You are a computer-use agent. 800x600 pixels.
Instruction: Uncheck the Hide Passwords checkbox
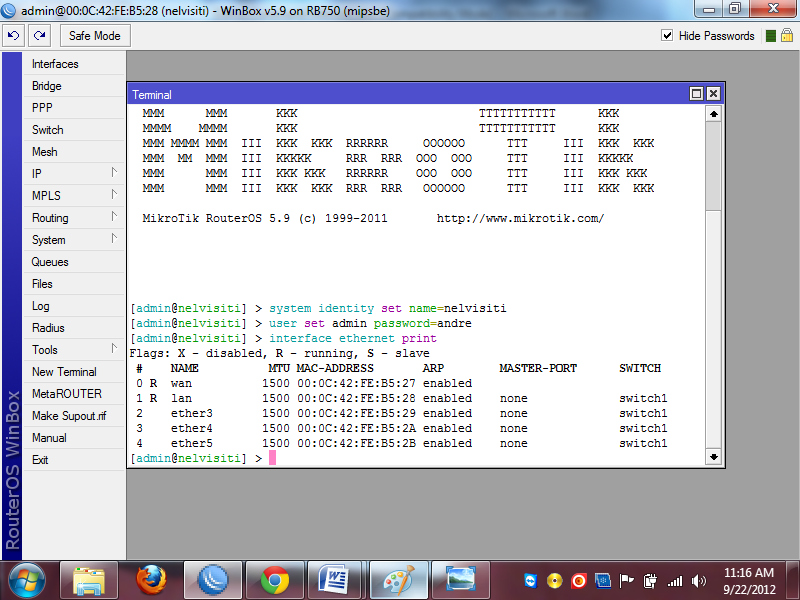pos(667,35)
